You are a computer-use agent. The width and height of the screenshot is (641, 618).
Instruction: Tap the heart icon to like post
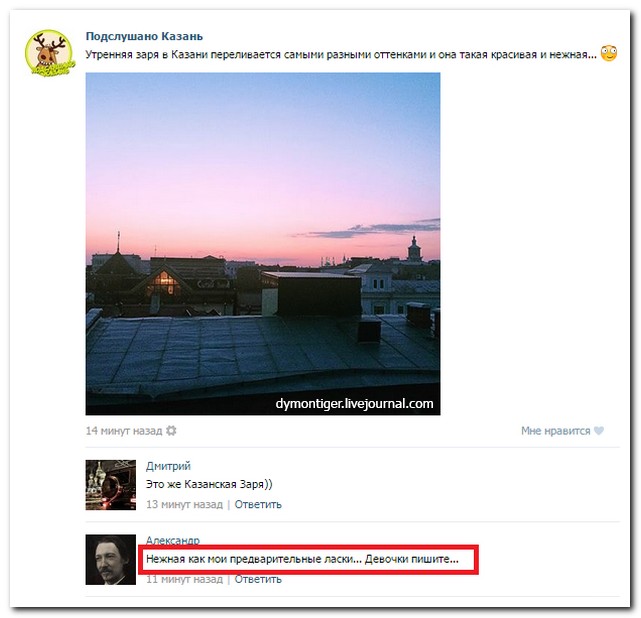pos(599,430)
